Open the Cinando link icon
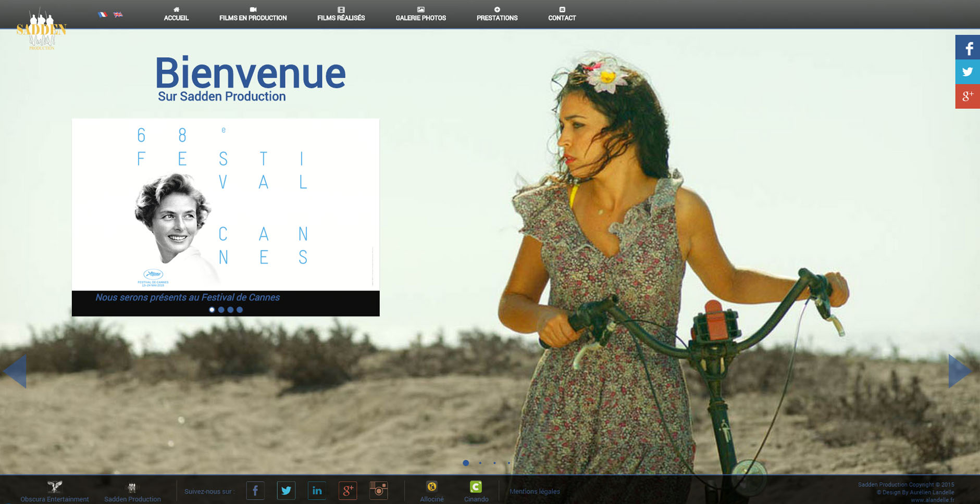 (476, 487)
